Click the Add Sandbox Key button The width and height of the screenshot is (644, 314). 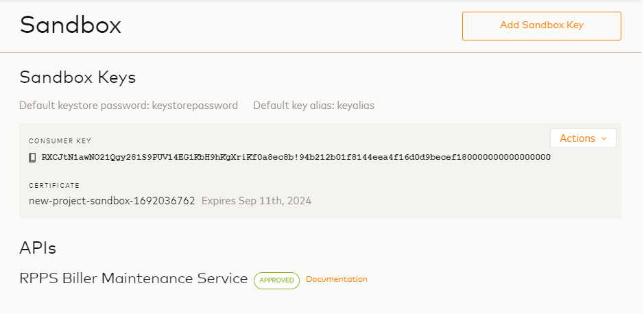(541, 26)
